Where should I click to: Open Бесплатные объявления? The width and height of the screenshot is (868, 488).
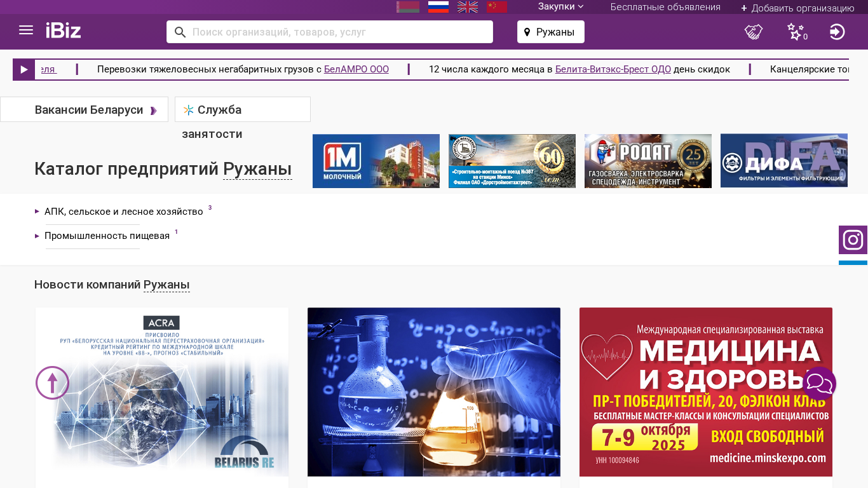(665, 7)
